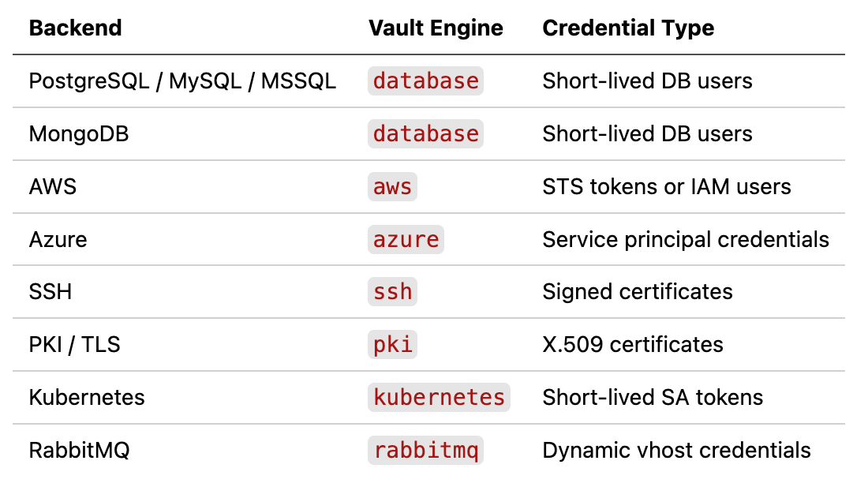Select the Service principal credentials text
The width and height of the screenshot is (868, 483).
tap(686, 239)
